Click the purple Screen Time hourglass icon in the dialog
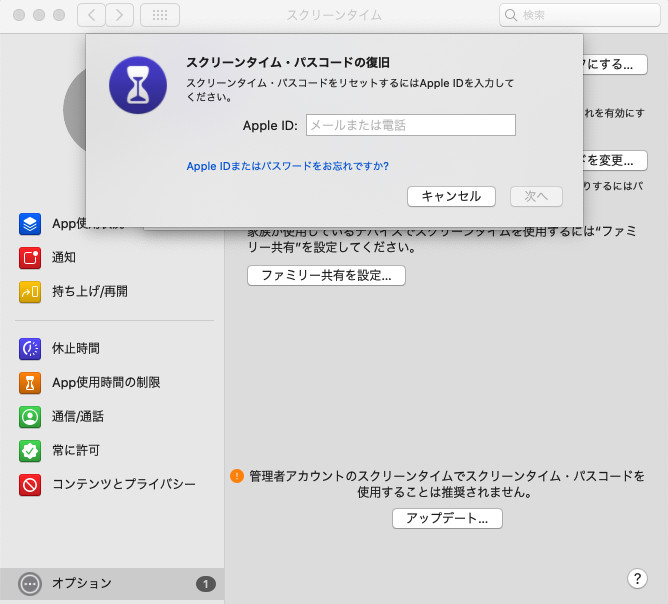The height and width of the screenshot is (604, 668). click(x=138, y=85)
